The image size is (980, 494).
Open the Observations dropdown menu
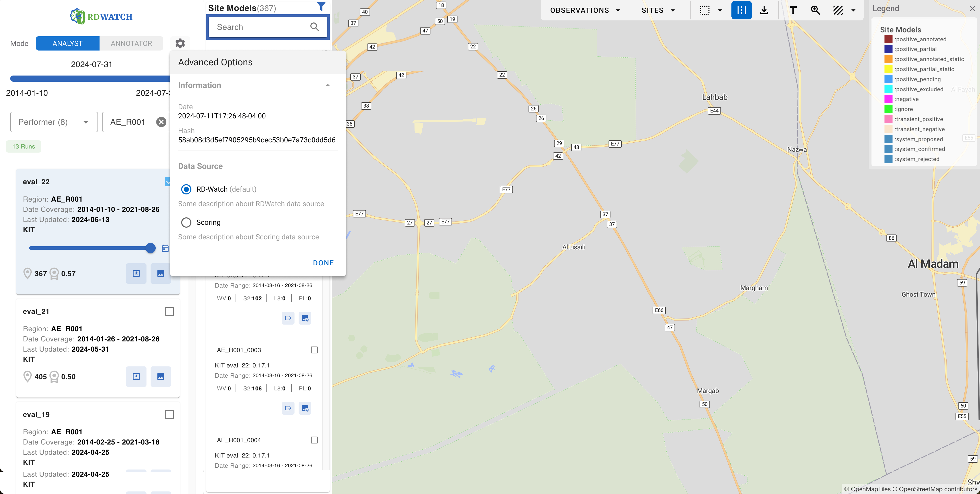(x=585, y=10)
